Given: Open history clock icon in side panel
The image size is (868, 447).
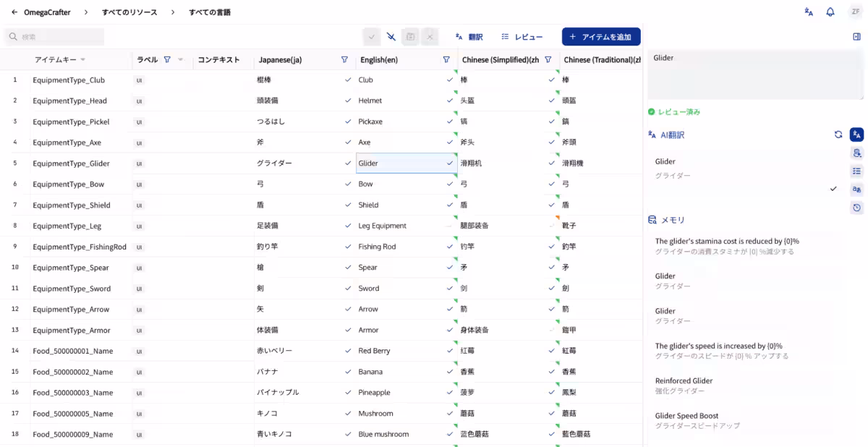Looking at the screenshot, I should 856,208.
